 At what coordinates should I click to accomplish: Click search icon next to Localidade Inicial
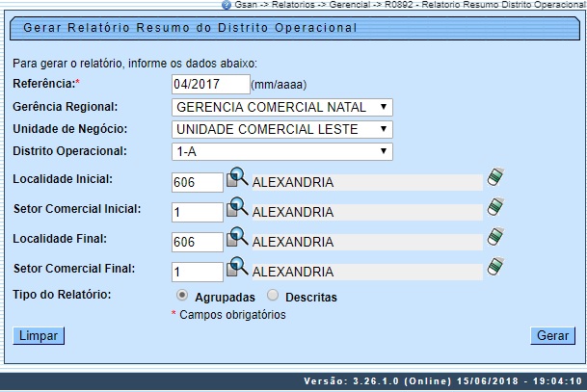237,179
